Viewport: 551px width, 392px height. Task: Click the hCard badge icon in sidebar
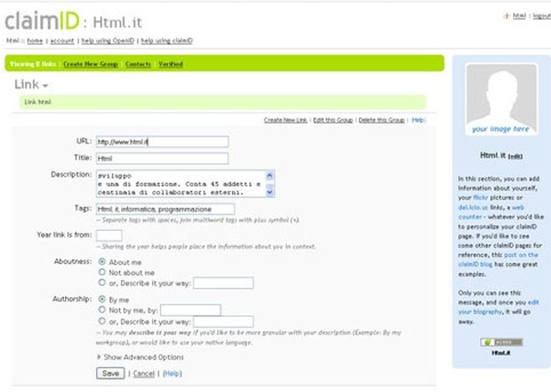click(x=502, y=342)
